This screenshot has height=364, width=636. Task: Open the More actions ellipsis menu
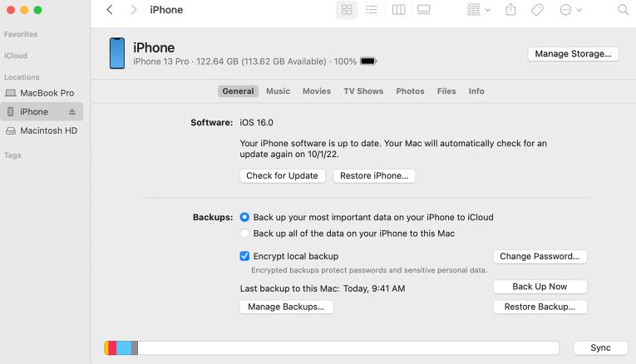click(x=570, y=10)
